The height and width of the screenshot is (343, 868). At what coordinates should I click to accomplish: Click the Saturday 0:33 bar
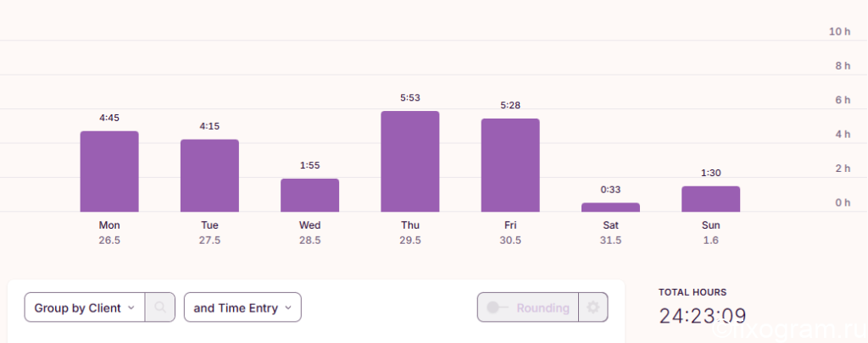tap(610, 207)
